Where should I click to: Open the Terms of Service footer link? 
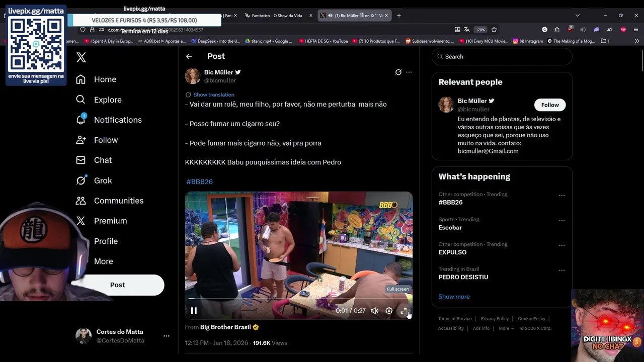pyautogui.click(x=455, y=319)
